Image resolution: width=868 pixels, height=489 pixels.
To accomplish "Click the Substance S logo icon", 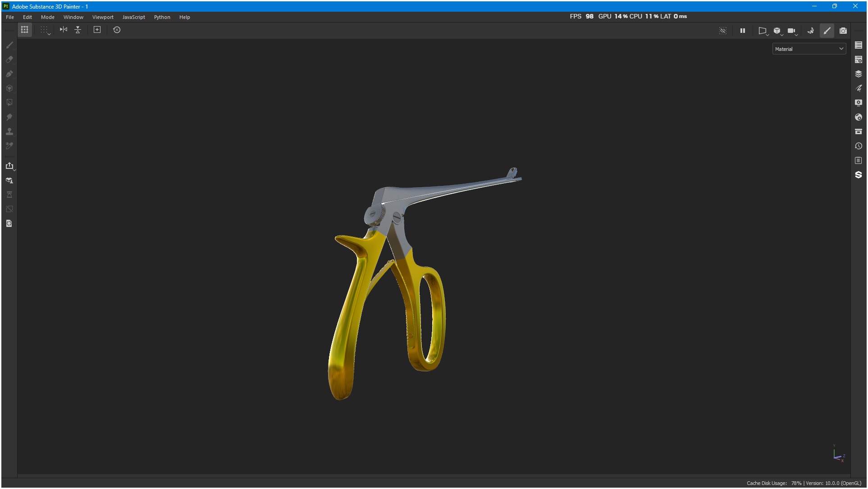I will tap(859, 175).
